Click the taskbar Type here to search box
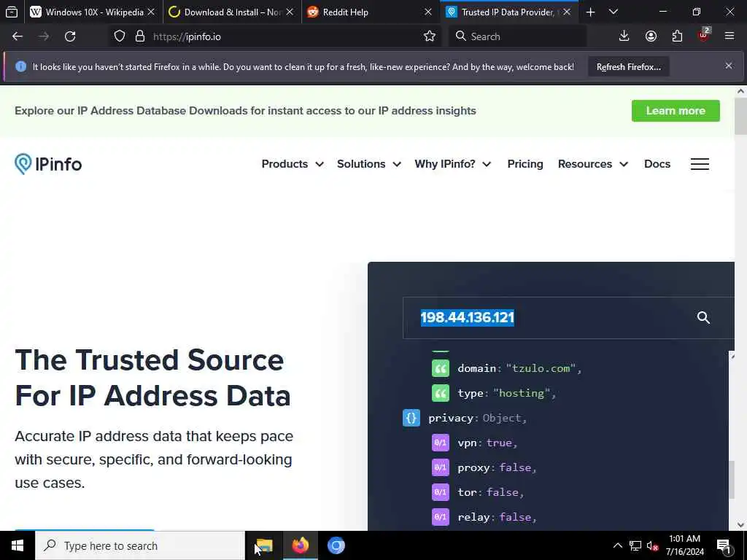747x560 pixels. (x=140, y=545)
